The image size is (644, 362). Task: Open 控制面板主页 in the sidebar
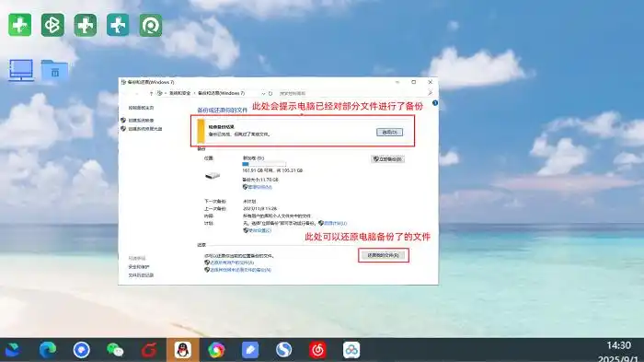click(x=142, y=108)
